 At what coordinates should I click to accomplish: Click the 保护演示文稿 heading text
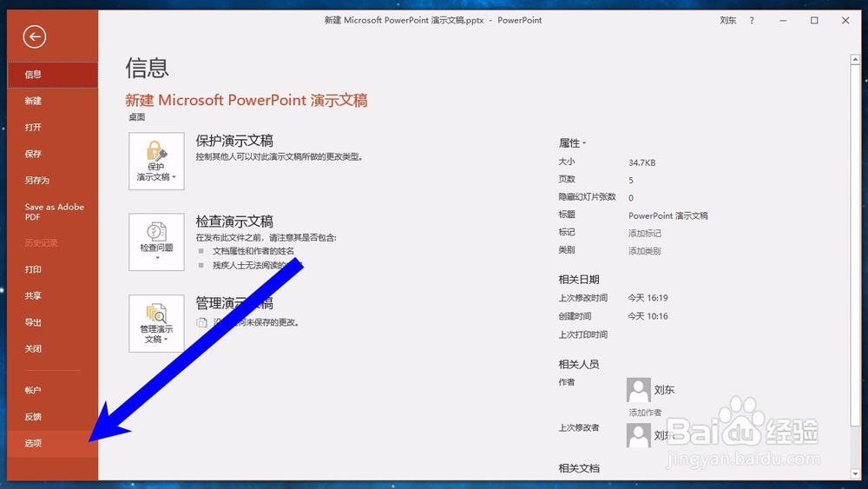[234, 141]
